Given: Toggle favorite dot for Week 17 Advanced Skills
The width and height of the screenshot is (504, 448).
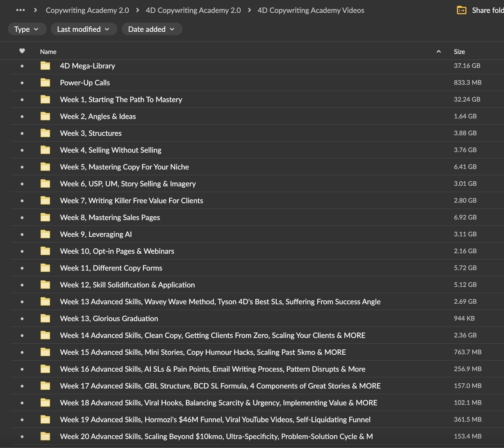Looking at the screenshot, I should pyautogui.click(x=22, y=386).
